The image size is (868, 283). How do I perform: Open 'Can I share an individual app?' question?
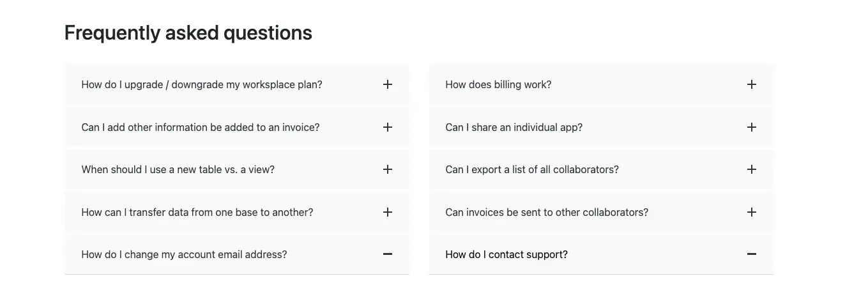point(514,127)
